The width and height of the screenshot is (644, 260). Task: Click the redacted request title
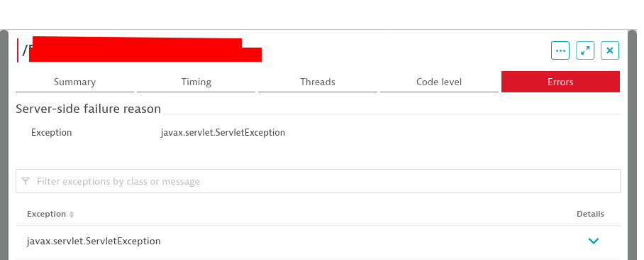tap(142, 50)
